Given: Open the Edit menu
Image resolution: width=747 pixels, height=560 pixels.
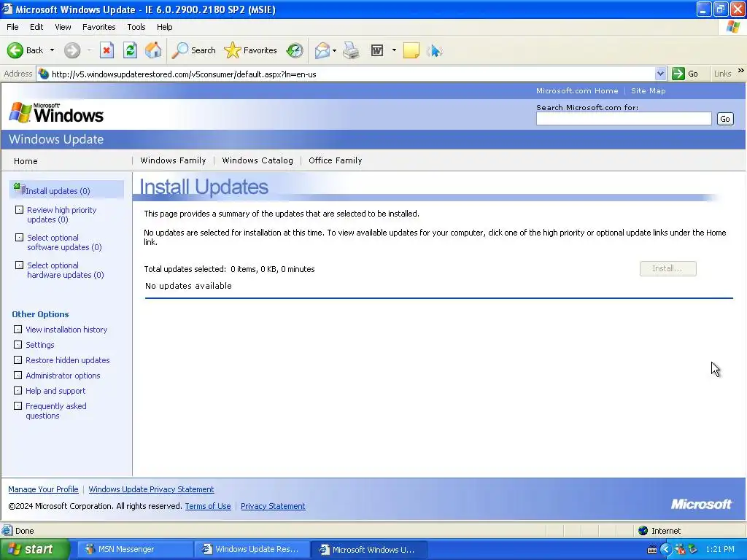Looking at the screenshot, I should tap(36, 27).
